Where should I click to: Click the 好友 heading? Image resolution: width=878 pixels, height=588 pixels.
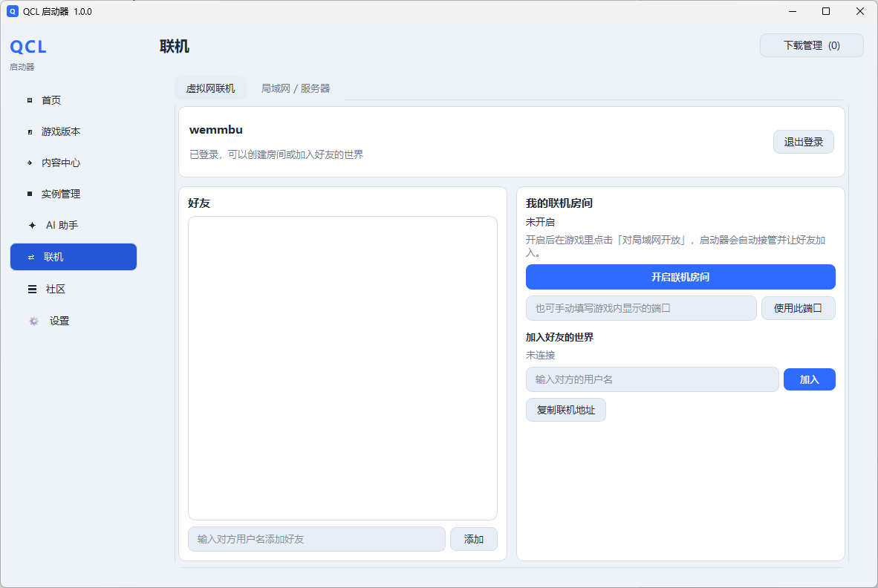tap(199, 203)
